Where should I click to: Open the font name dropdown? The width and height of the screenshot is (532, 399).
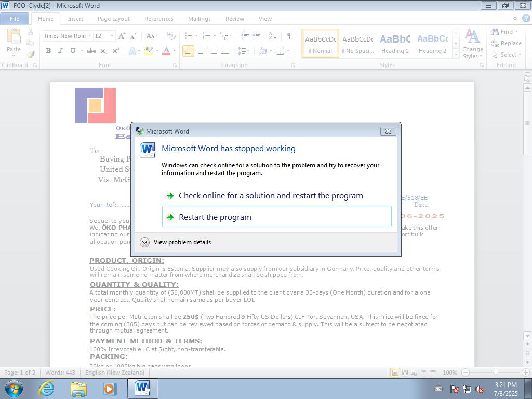tap(89, 36)
